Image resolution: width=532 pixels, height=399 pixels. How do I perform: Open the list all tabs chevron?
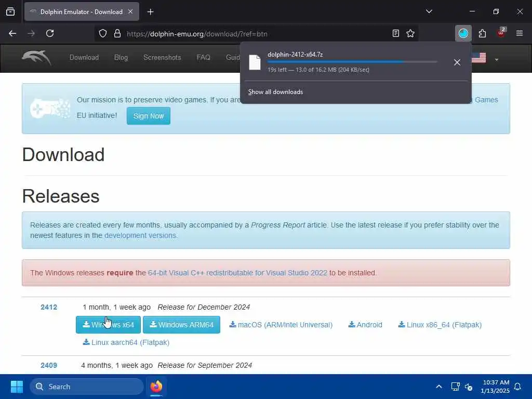pos(429,11)
